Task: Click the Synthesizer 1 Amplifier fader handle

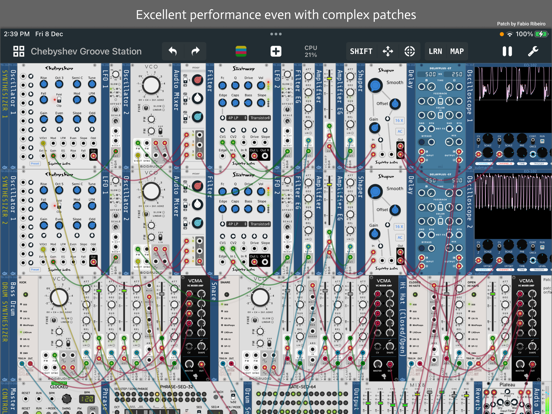Action: click(x=330, y=78)
